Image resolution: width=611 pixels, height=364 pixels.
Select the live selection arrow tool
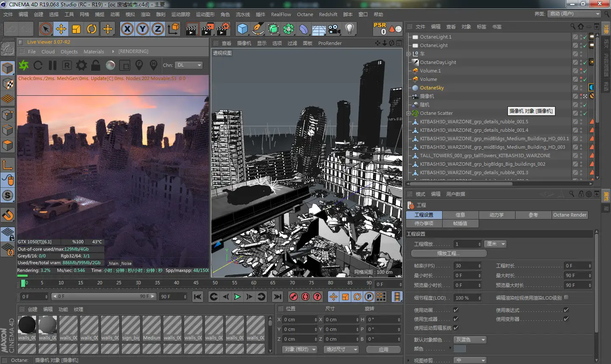[x=45, y=29]
